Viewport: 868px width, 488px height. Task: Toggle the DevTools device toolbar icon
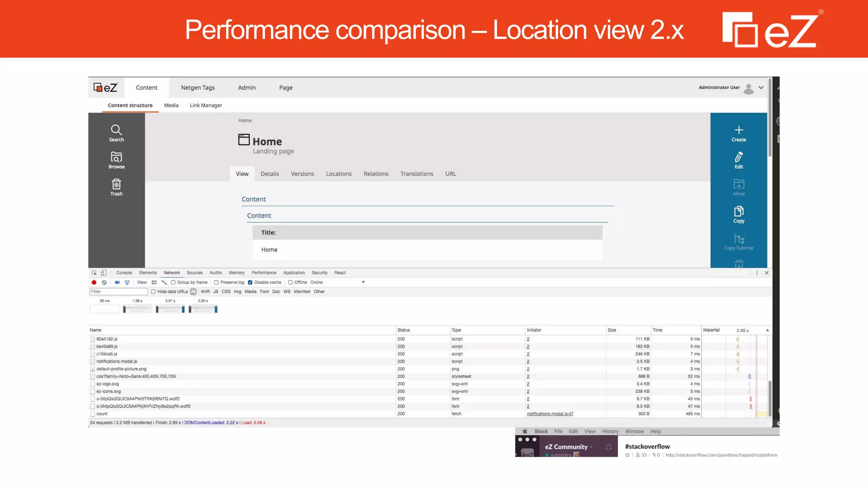pos(104,273)
